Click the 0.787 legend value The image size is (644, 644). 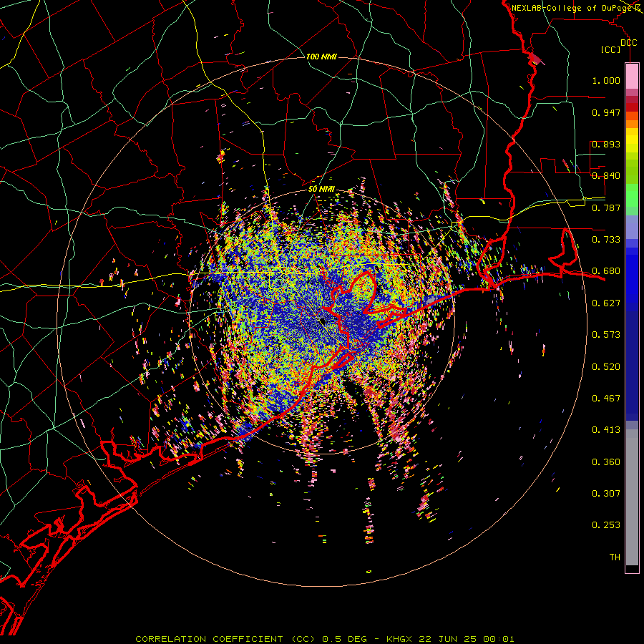(606, 208)
